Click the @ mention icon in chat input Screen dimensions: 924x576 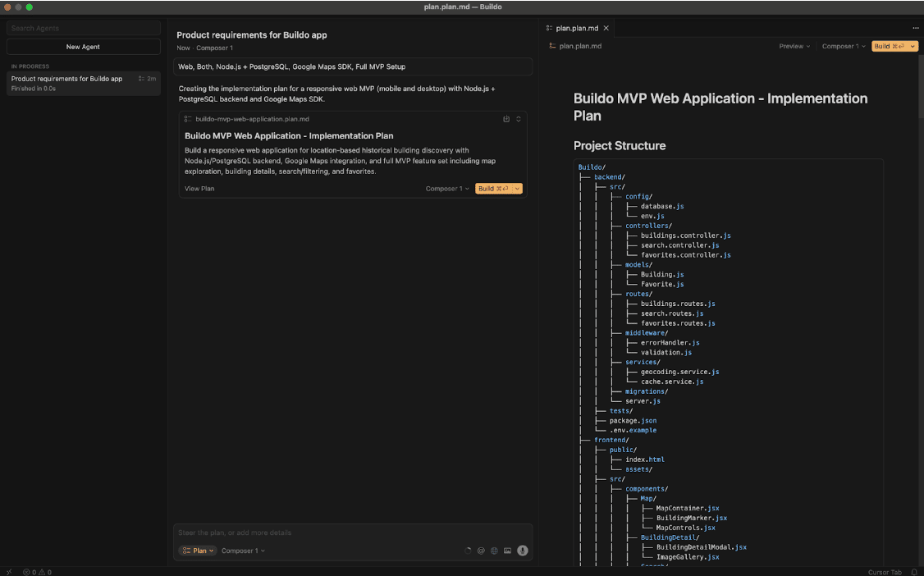click(481, 551)
